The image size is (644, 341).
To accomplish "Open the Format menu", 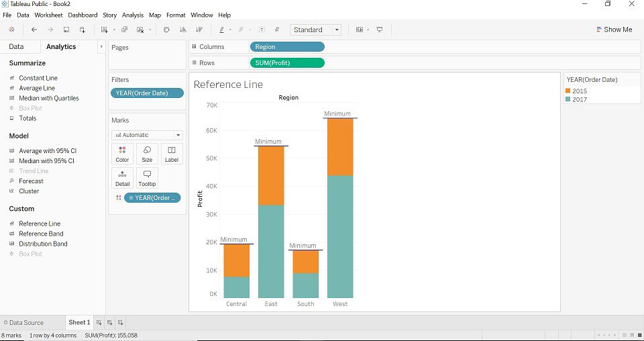I will coord(176,15).
